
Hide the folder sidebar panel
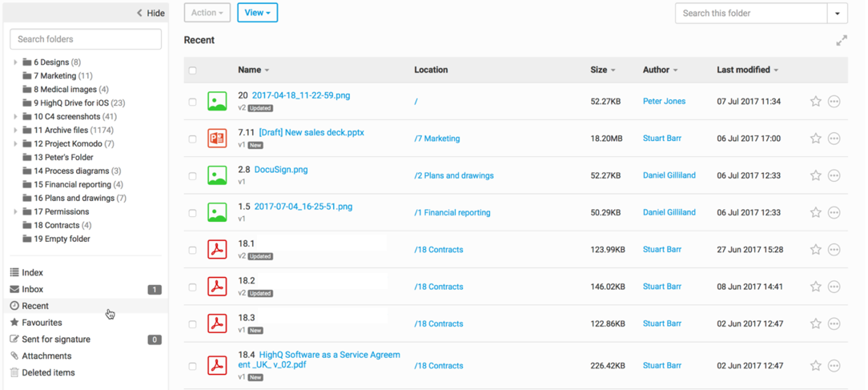(x=151, y=13)
